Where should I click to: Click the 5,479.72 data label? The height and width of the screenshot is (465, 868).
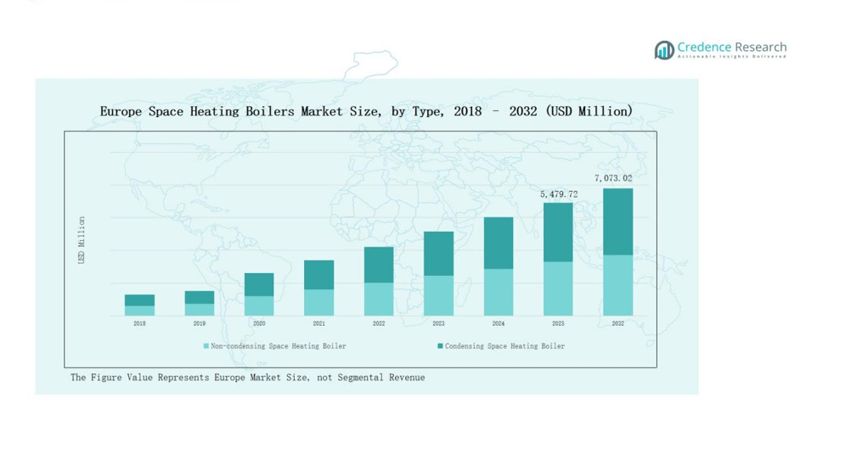558,194
